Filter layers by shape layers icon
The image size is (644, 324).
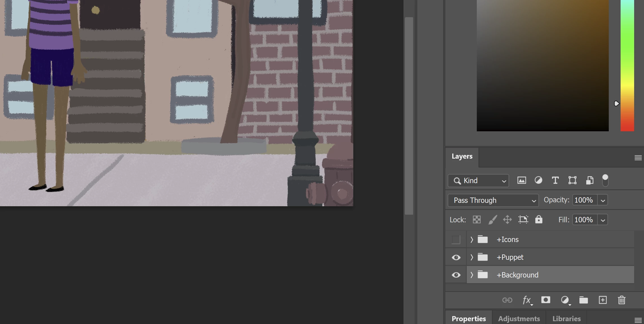tap(572, 180)
